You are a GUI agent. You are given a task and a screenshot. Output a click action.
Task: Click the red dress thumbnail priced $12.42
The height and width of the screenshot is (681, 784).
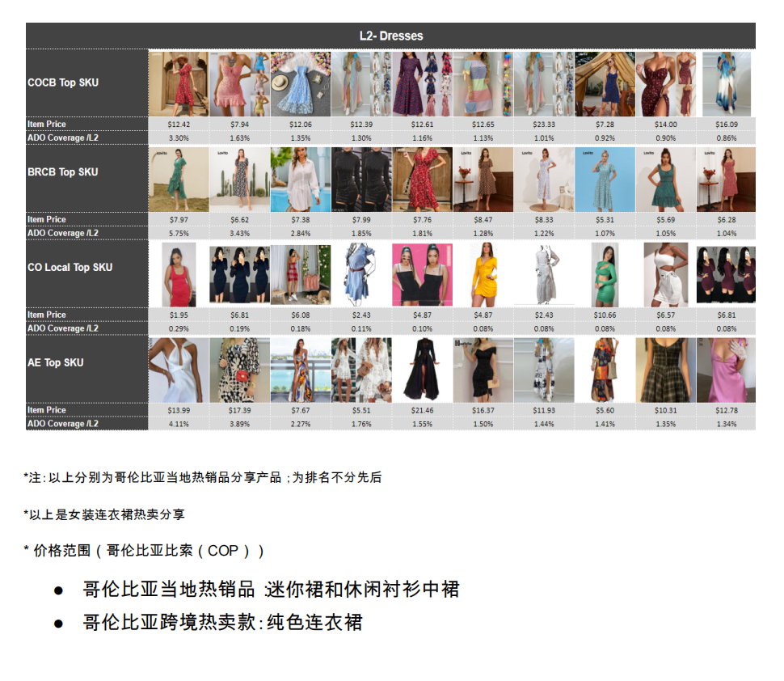pyautogui.click(x=178, y=84)
